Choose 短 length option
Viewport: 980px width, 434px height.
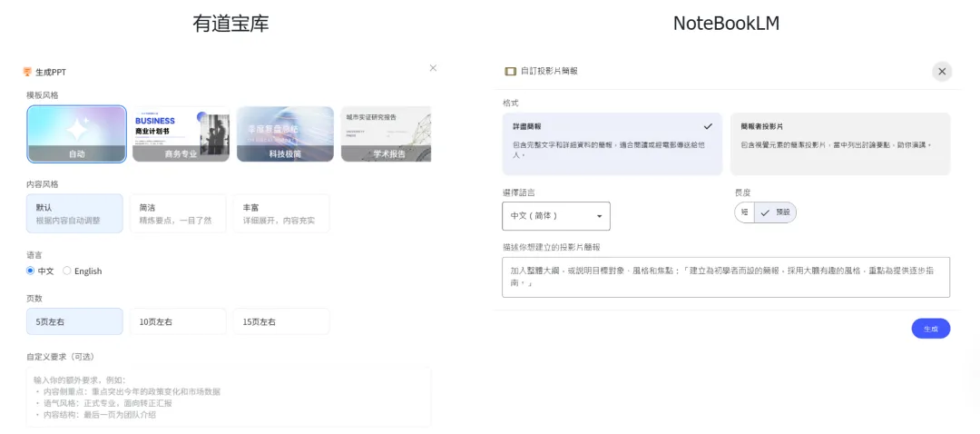click(744, 212)
